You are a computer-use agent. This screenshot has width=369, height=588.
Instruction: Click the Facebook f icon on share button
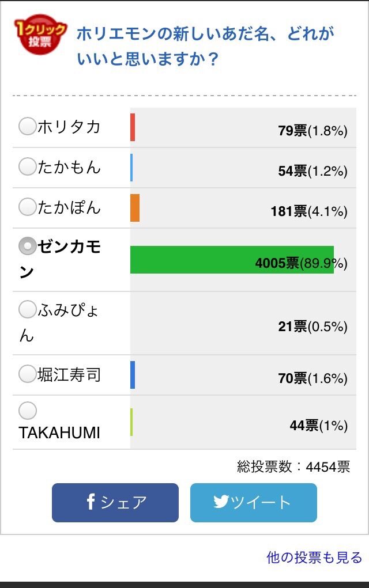click(x=91, y=502)
